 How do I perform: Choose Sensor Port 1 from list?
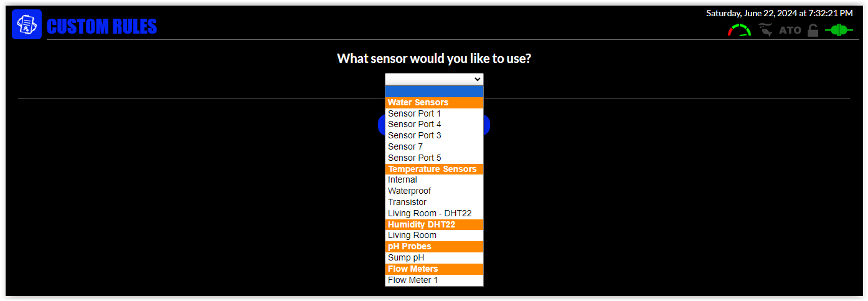[414, 113]
